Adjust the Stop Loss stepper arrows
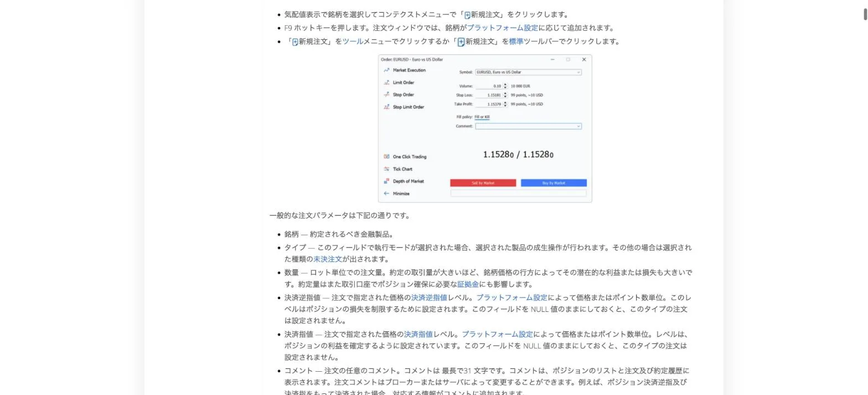The width and height of the screenshot is (868, 395). (x=505, y=95)
